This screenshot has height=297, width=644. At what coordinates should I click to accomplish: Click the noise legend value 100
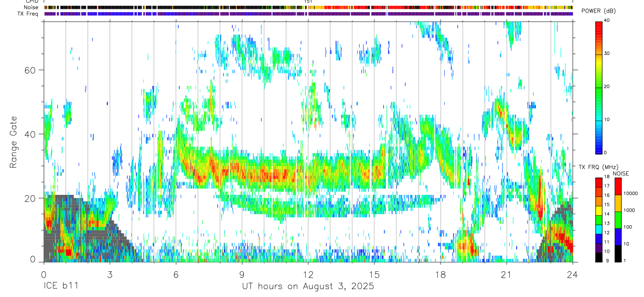tap(627, 227)
